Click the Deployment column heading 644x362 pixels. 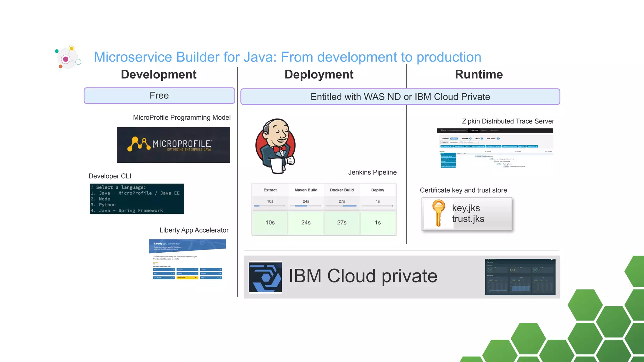[319, 75]
